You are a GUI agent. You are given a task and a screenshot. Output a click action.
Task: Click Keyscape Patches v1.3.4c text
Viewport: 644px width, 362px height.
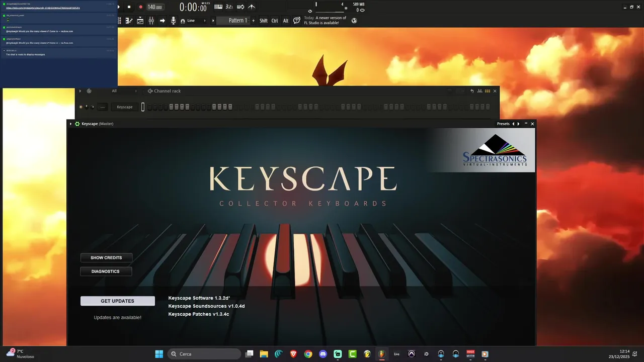click(199, 314)
